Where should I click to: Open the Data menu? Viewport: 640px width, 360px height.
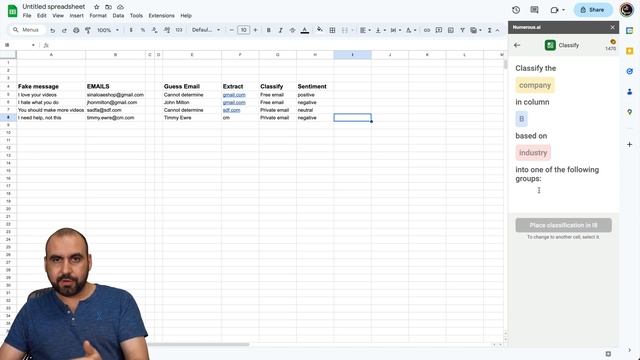118,16
